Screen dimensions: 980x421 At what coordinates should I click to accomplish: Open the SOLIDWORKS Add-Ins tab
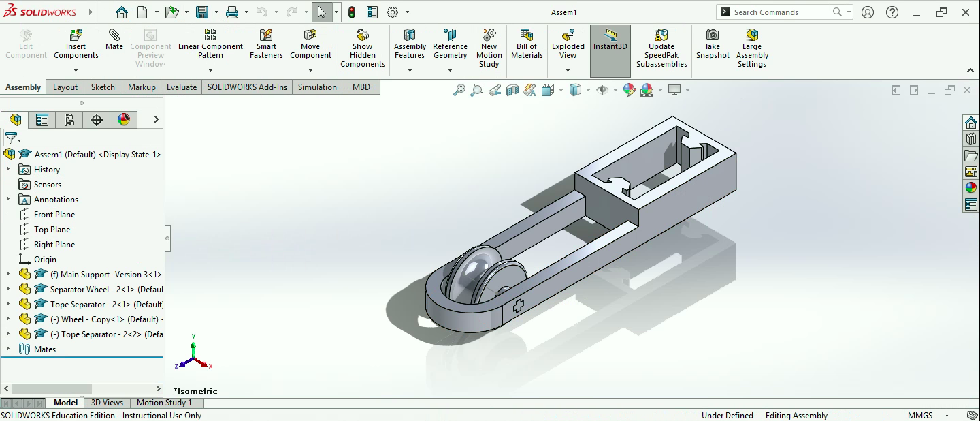[248, 87]
